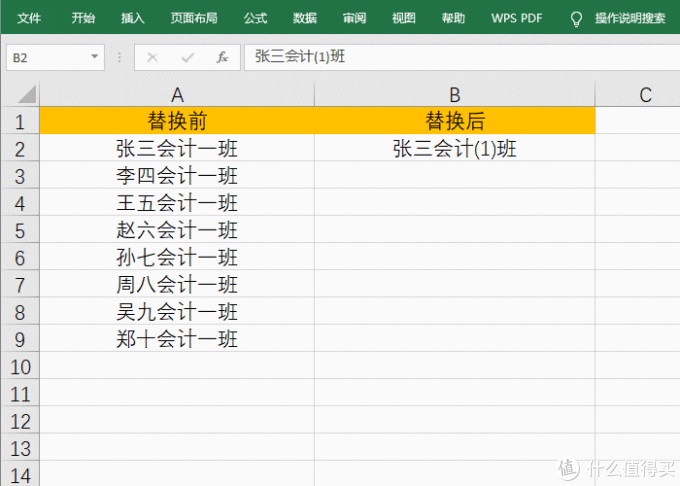This screenshot has height=486, width=680.
Task: Select cell 郑十会计一班
Action: (x=177, y=339)
